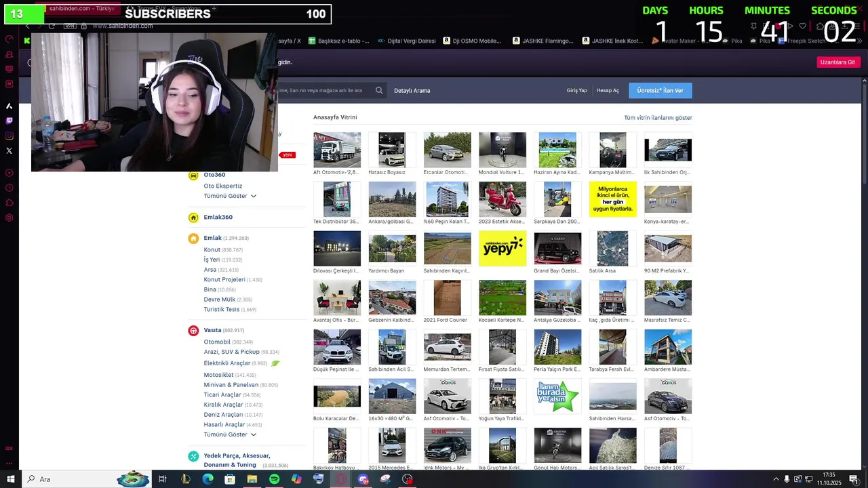
Task: Click the red M icon in sidebar
Action: pyautogui.click(x=9, y=83)
